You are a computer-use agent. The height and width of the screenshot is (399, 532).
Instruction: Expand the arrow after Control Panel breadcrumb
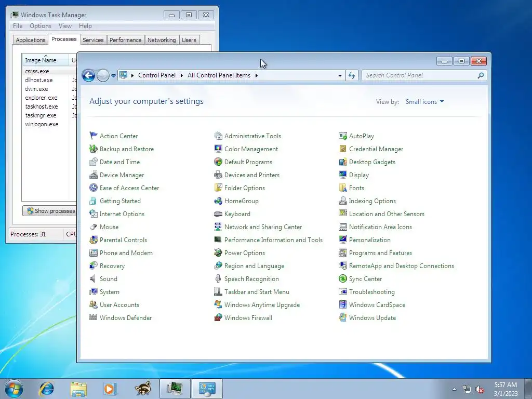[x=181, y=75]
